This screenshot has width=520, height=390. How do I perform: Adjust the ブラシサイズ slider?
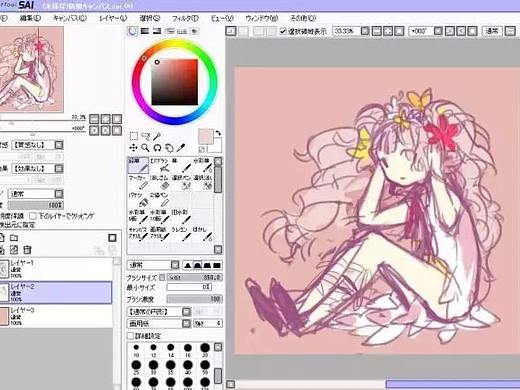tap(194, 277)
